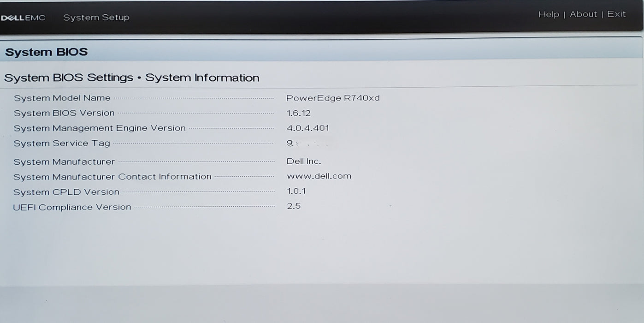Click Exit to leave System Setup

tap(616, 14)
